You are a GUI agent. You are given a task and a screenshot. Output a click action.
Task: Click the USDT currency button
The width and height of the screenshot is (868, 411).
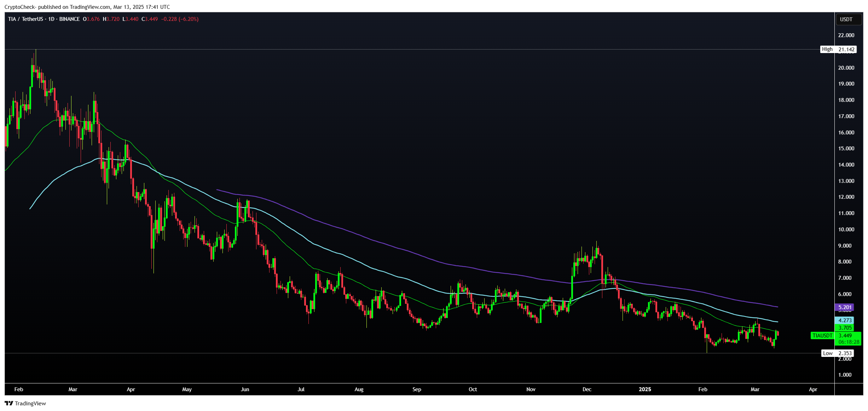848,19
